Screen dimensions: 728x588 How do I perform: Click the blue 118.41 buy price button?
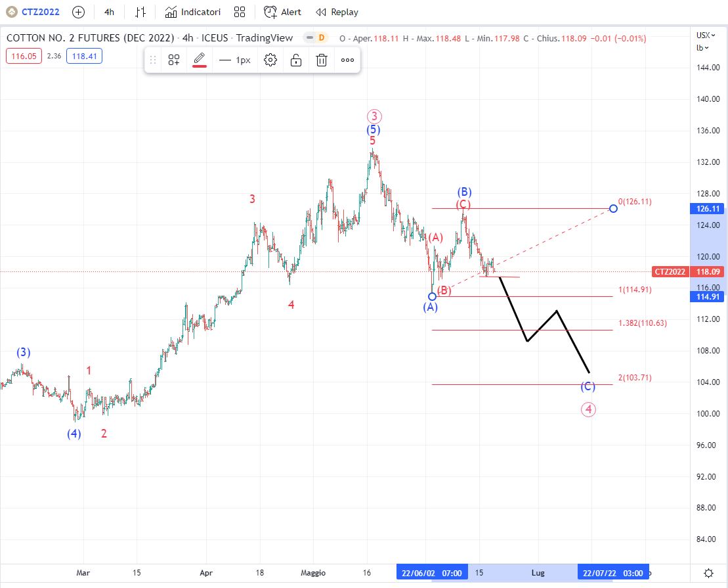click(x=84, y=57)
